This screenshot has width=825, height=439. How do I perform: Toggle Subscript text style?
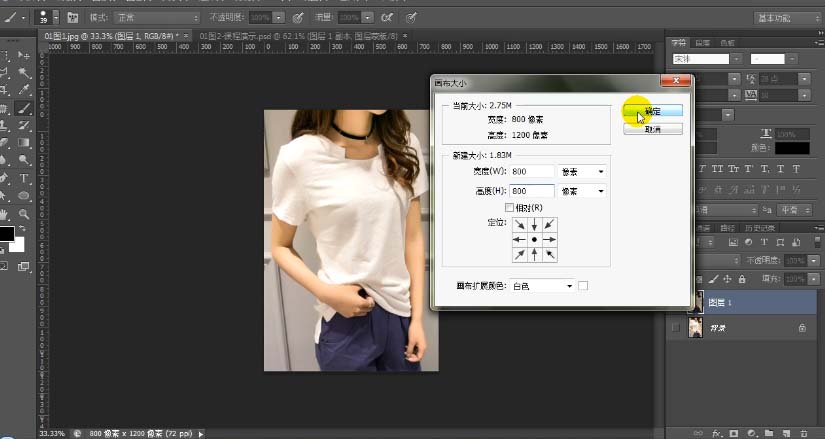coord(764,169)
